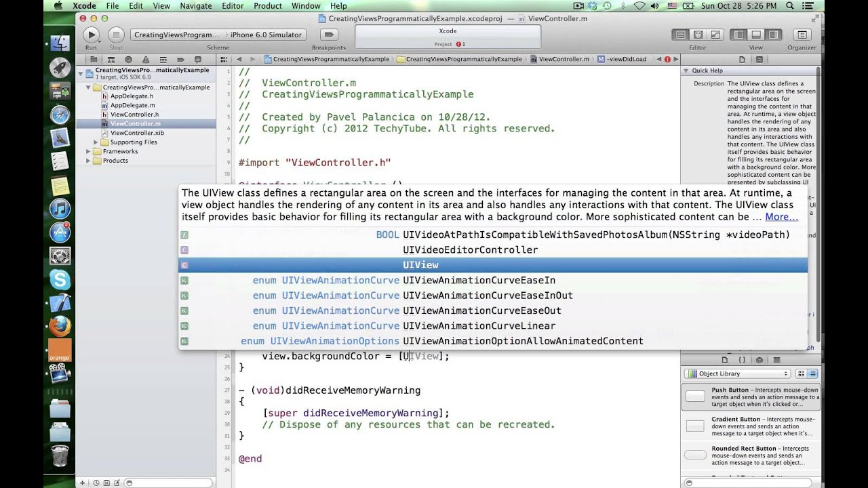Collapse the project root disclosure triangle

click(x=81, y=73)
